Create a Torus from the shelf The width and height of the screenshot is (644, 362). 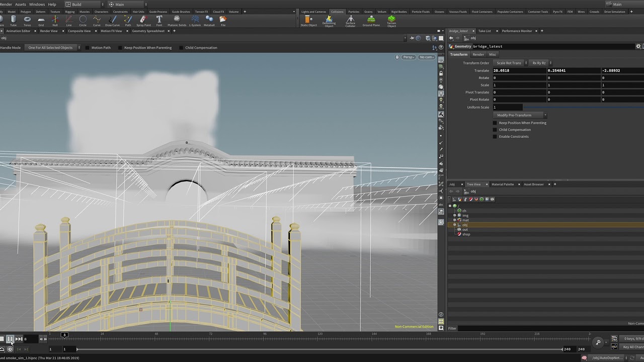click(27, 21)
